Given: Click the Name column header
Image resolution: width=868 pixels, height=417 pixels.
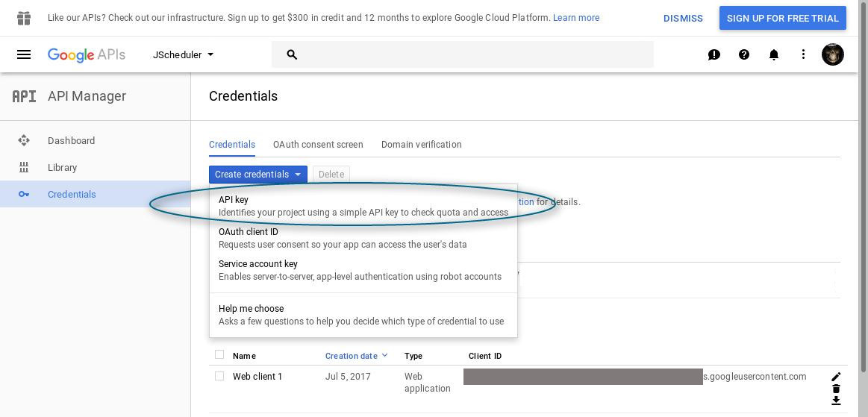Looking at the screenshot, I should click(x=244, y=356).
